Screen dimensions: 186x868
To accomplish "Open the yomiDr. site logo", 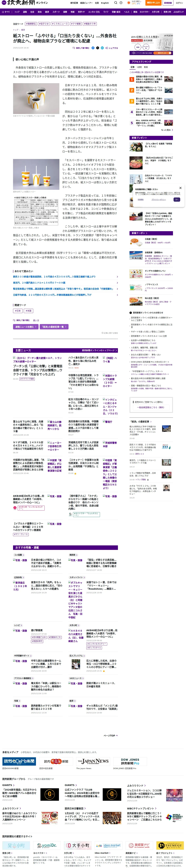I will [x=47, y=845].
